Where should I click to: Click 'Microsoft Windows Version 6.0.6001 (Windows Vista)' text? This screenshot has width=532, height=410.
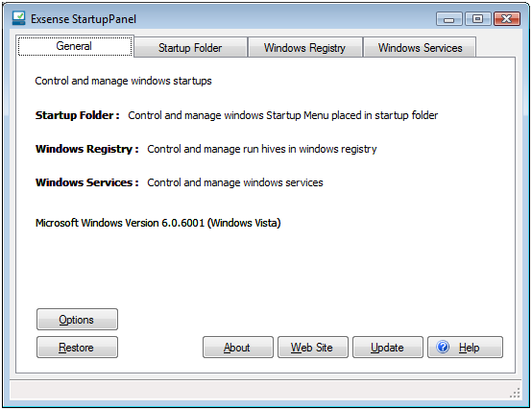point(158,223)
